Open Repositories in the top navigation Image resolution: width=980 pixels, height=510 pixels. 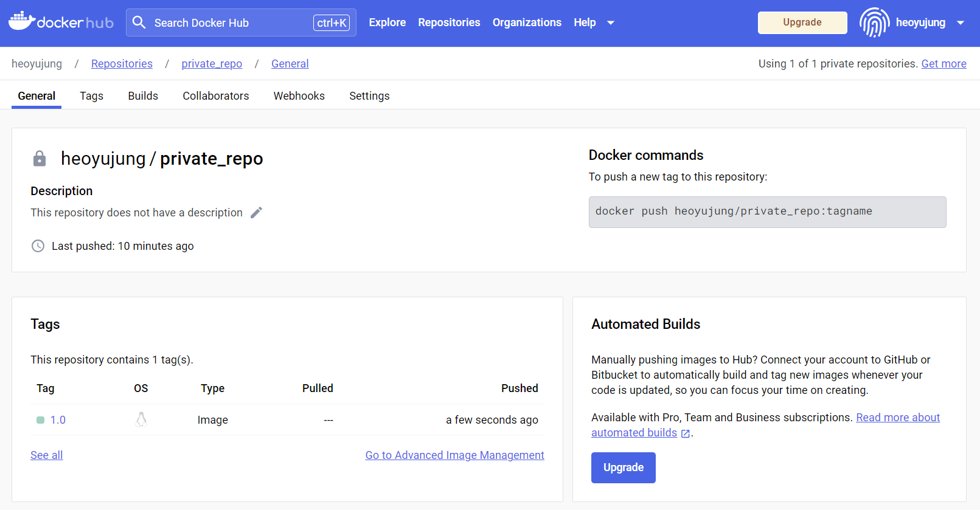449,22
